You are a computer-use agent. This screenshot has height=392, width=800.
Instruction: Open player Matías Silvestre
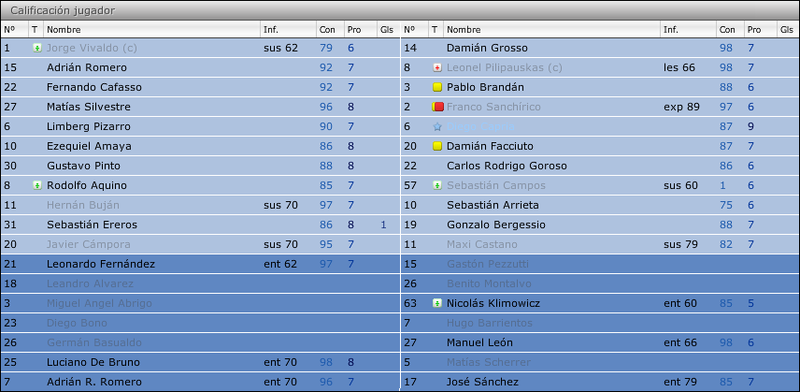pyautogui.click(x=88, y=107)
